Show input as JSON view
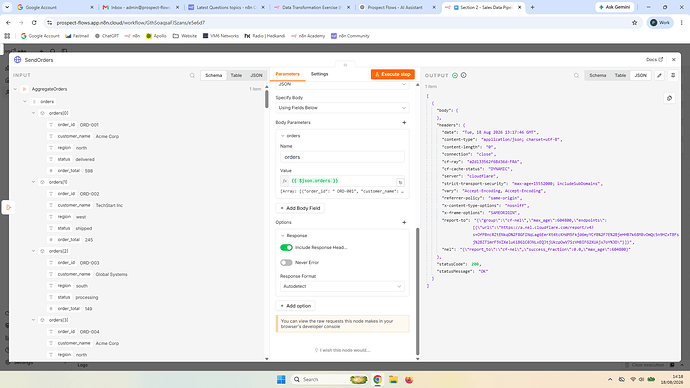The image size is (690, 388). click(x=256, y=75)
